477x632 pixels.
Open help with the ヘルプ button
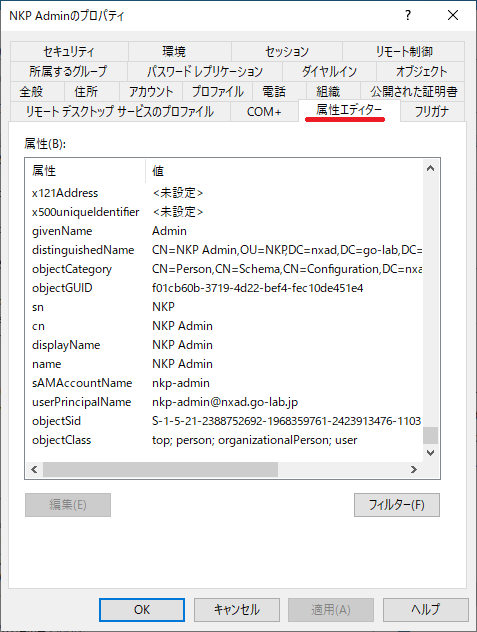tap(425, 609)
